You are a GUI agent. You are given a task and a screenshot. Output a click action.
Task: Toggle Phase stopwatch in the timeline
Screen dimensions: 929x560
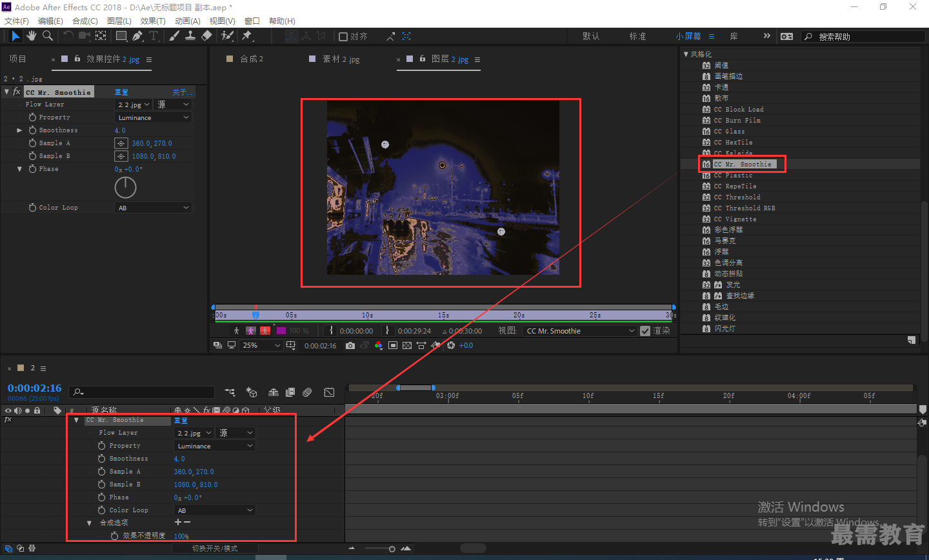point(101,497)
